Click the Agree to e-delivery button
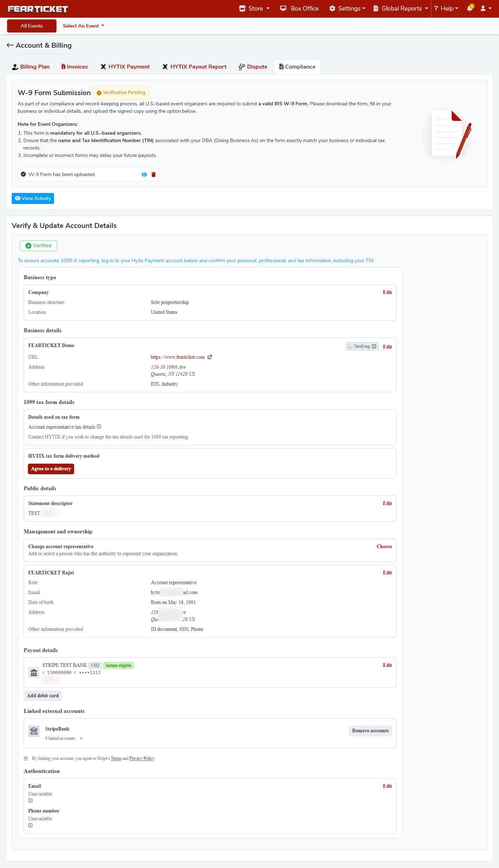Screen dimensions: 499x868 point(51,469)
